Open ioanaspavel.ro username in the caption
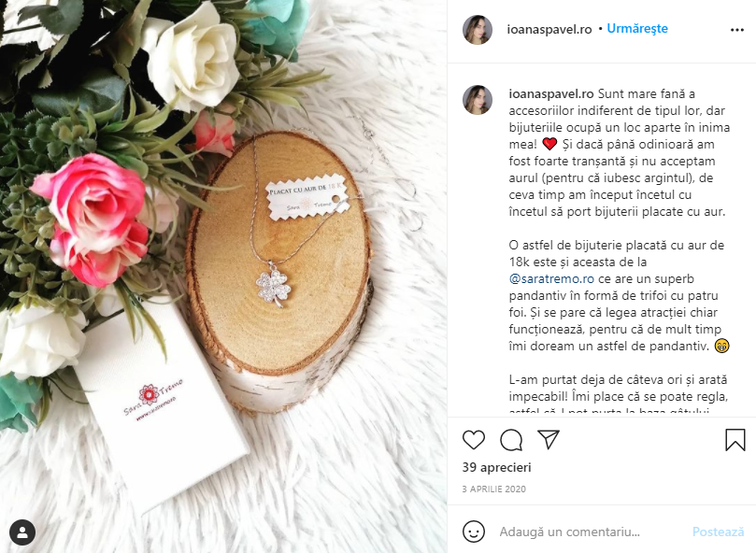 551,93
